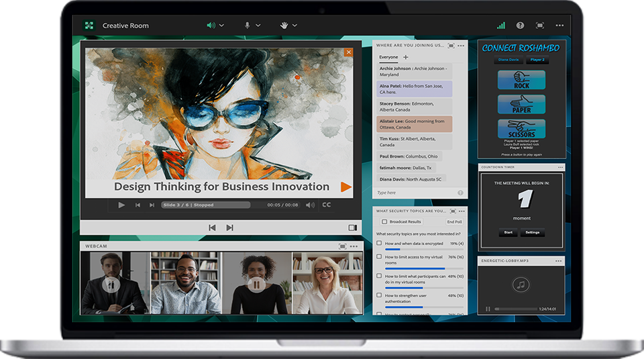The image size is (644, 359).
Task: Open the Help question mark icon
Action: pyautogui.click(x=520, y=25)
